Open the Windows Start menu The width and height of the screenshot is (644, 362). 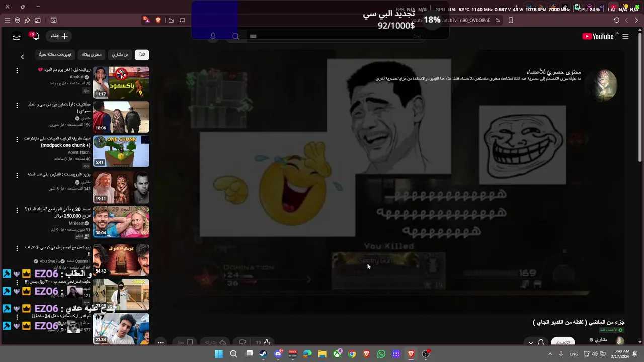click(x=219, y=354)
